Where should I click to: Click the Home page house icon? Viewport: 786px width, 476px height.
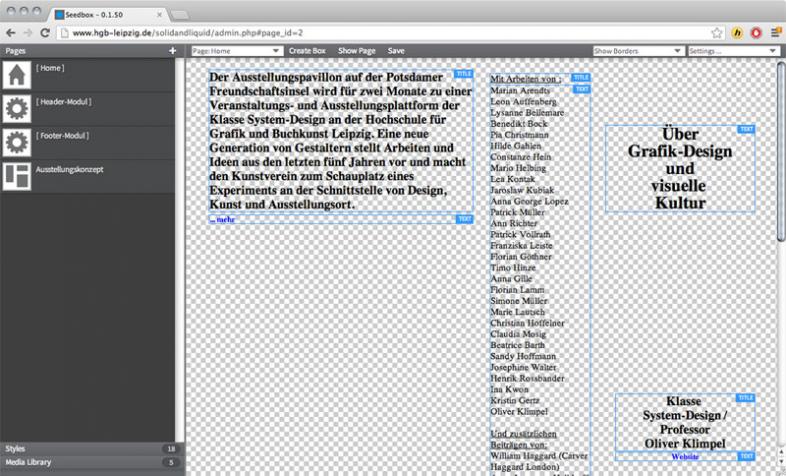[x=17, y=77]
